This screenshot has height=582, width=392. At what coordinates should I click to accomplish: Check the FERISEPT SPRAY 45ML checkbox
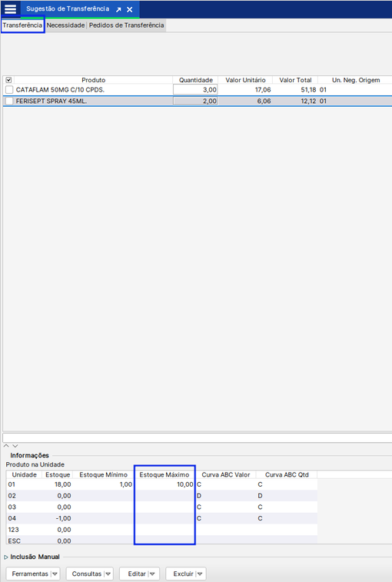[x=9, y=101]
